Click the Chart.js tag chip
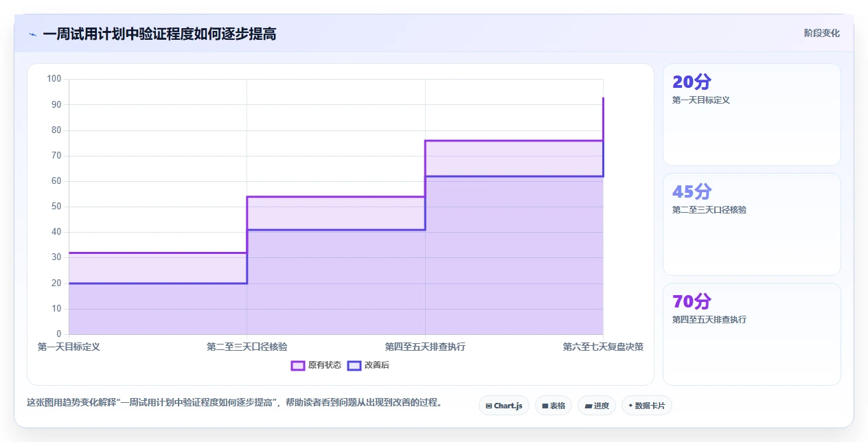Viewport: 868px width, 442px height. (504, 406)
